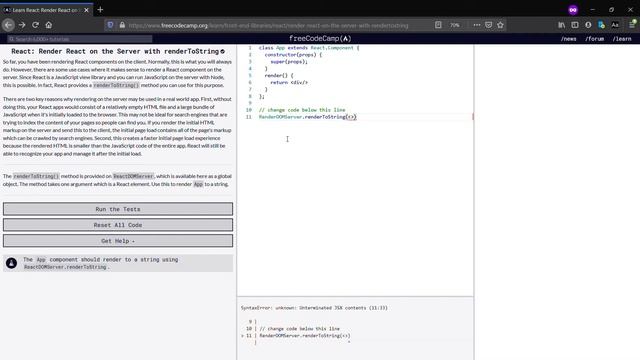Viewport: 640px width, 360px height.
Task: Save page to Pocket
Action: click(489, 25)
